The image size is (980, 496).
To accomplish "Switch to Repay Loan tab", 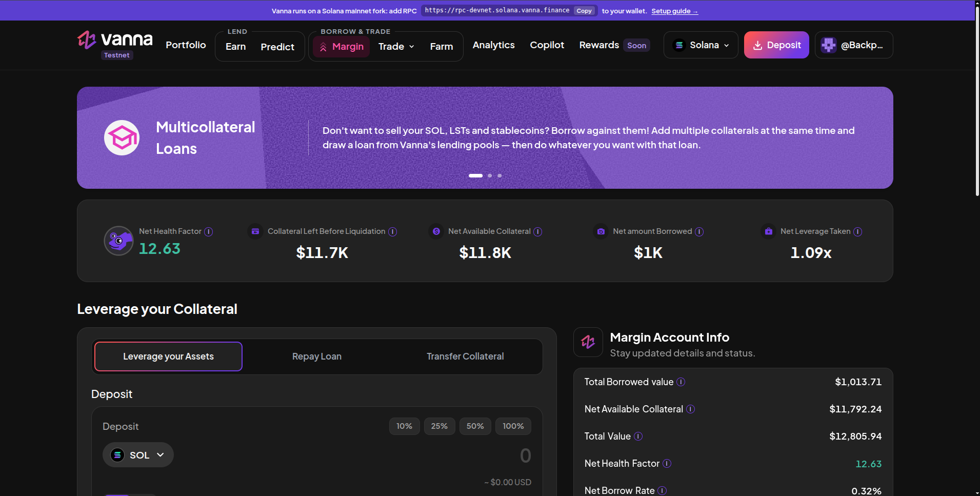I will coord(317,356).
